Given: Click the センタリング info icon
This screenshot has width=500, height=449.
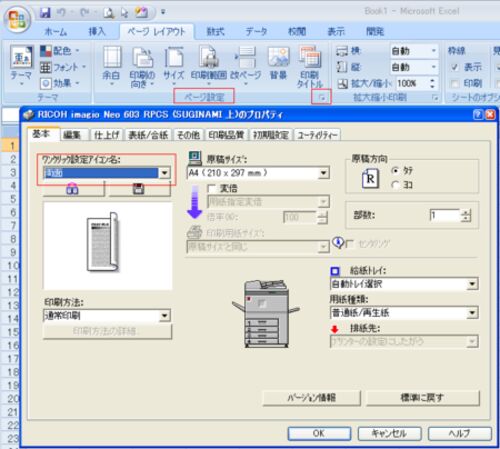Looking at the screenshot, I should coord(338,242).
